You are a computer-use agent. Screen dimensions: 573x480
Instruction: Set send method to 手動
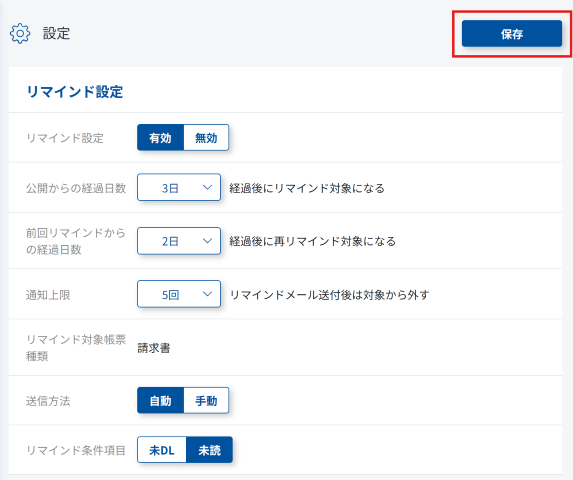pos(206,401)
